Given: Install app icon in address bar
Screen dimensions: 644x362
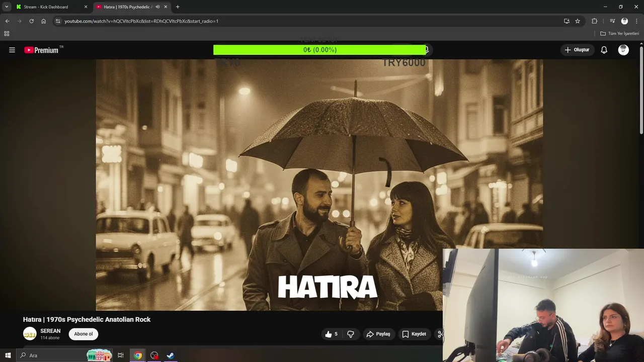Looking at the screenshot, I should [567, 21].
